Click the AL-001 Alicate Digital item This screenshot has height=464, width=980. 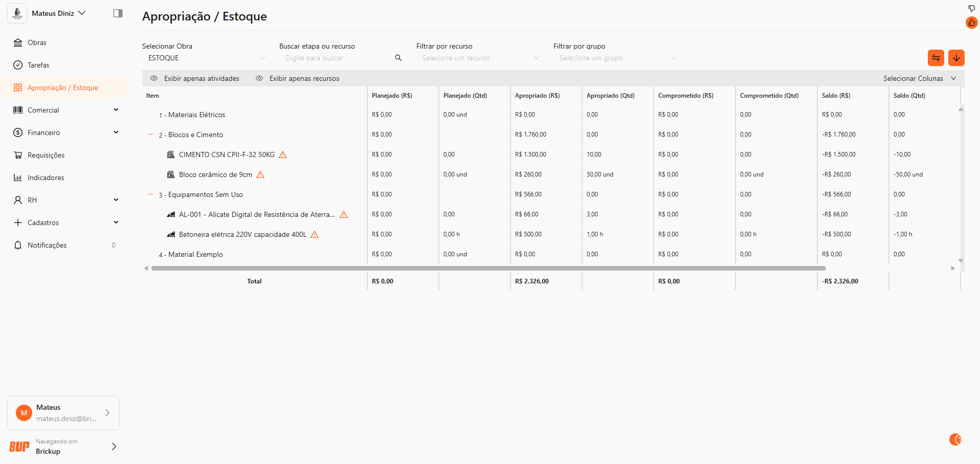[x=257, y=214]
